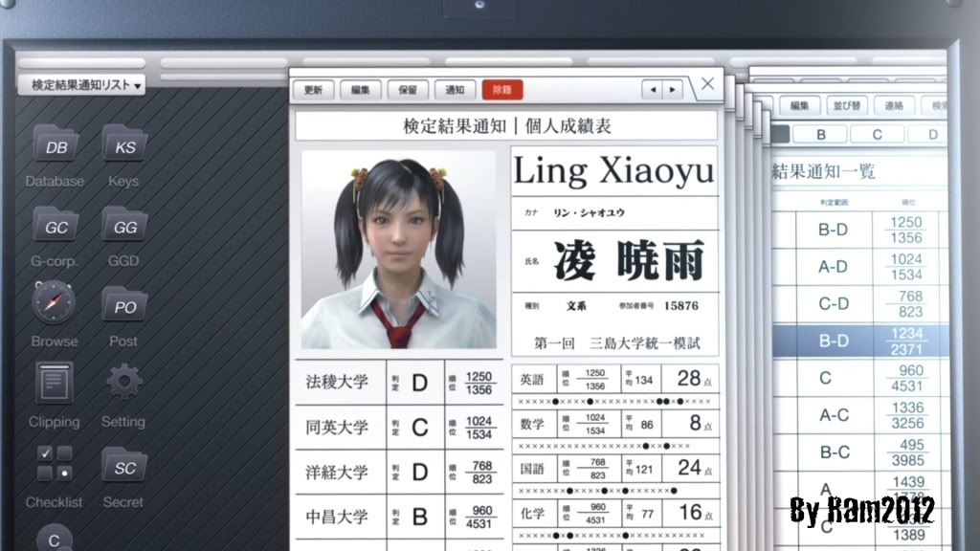Open the PO Post folder

(124, 304)
